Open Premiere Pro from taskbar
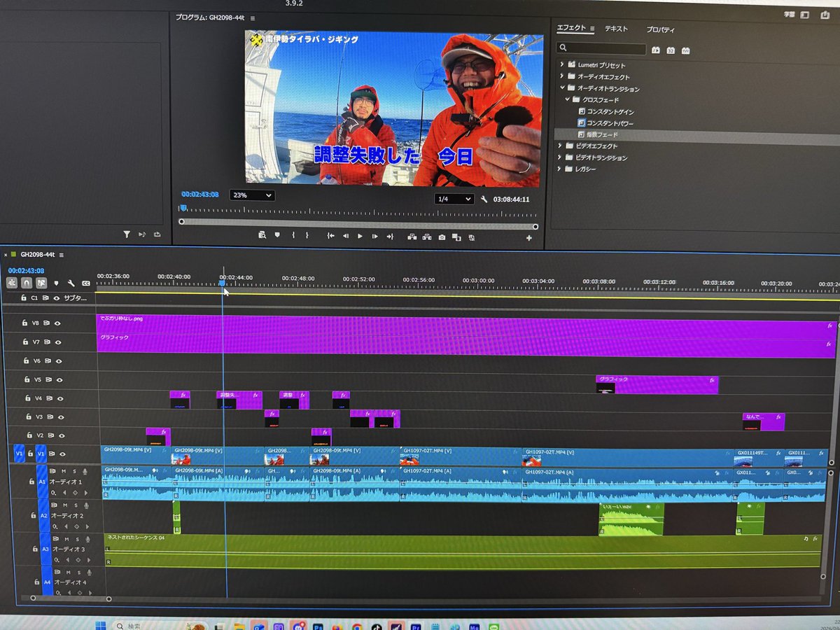 click(x=416, y=627)
